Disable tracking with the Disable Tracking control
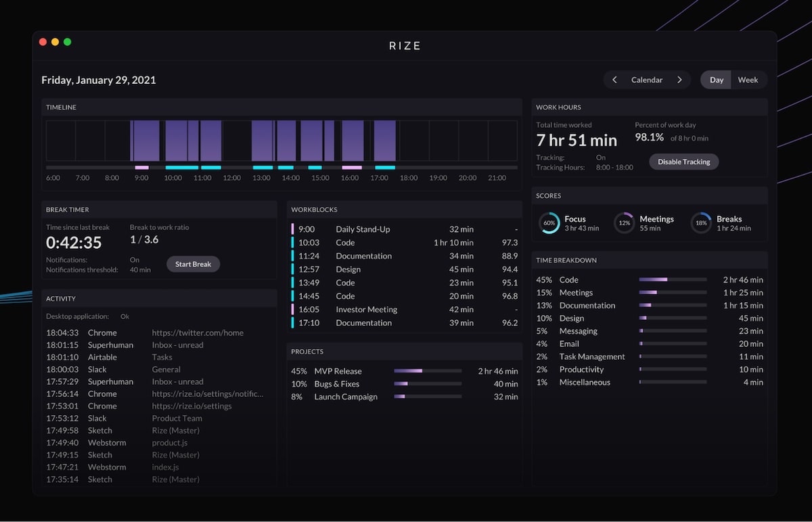Image resolution: width=812 pixels, height=522 pixels. pyautogui.click(x=683, y=162)
